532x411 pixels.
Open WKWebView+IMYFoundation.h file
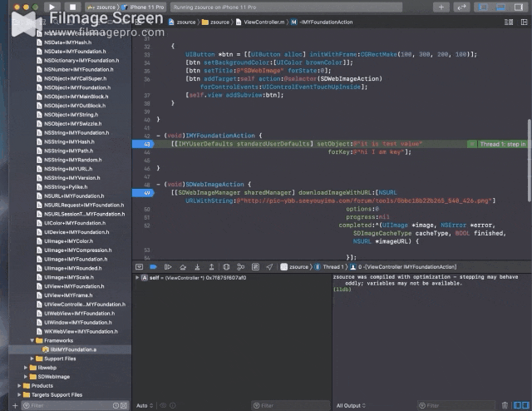coord(77,331)
